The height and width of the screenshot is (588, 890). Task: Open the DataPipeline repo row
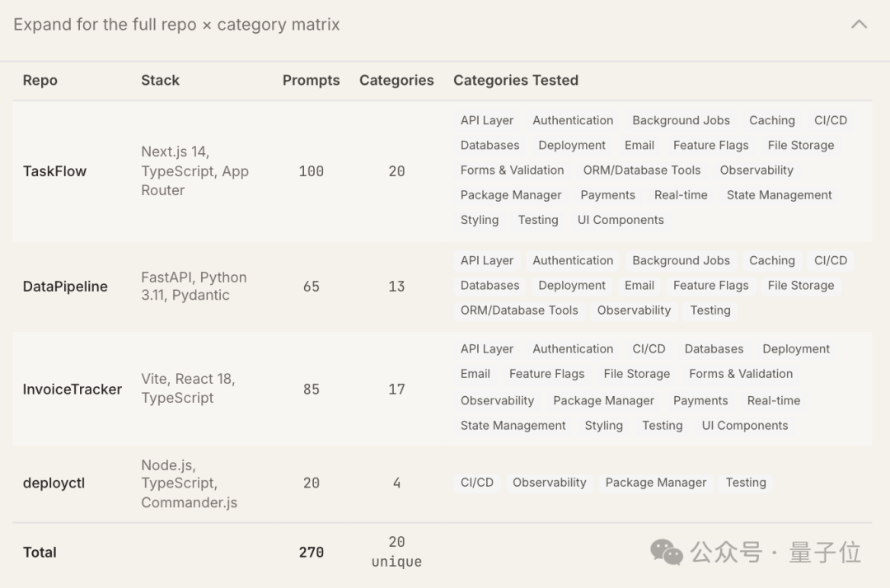[65, 287]
